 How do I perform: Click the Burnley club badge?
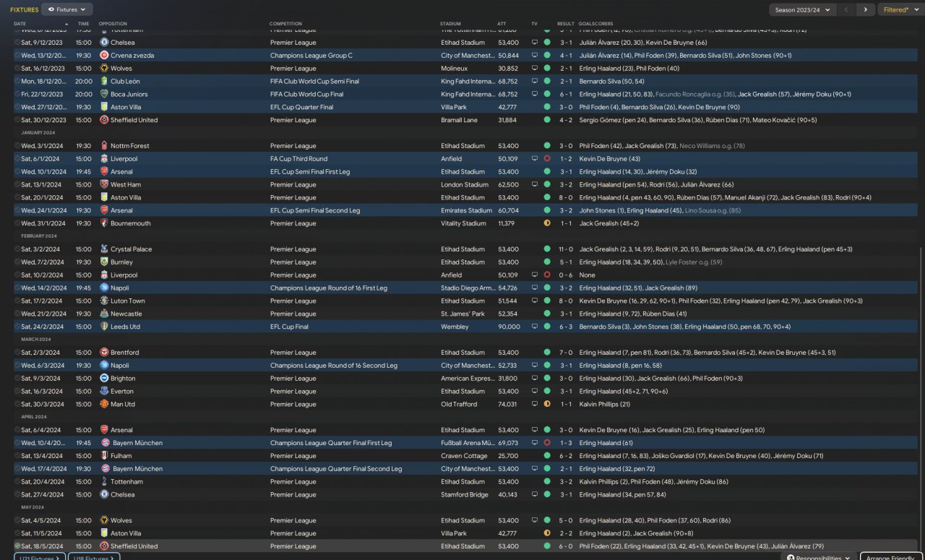point(104,262)
